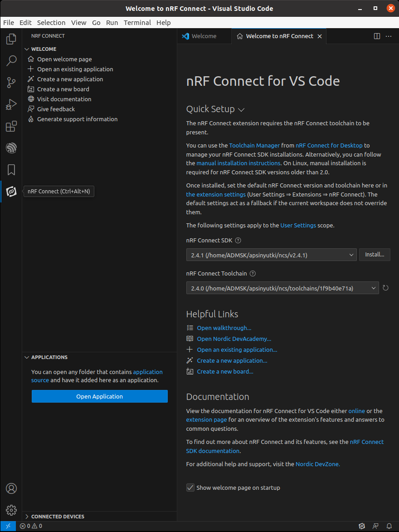Open the remote window indicator in status bar
Image resolution: width=399 pixels, height=532 pixels.
point(8,526)
